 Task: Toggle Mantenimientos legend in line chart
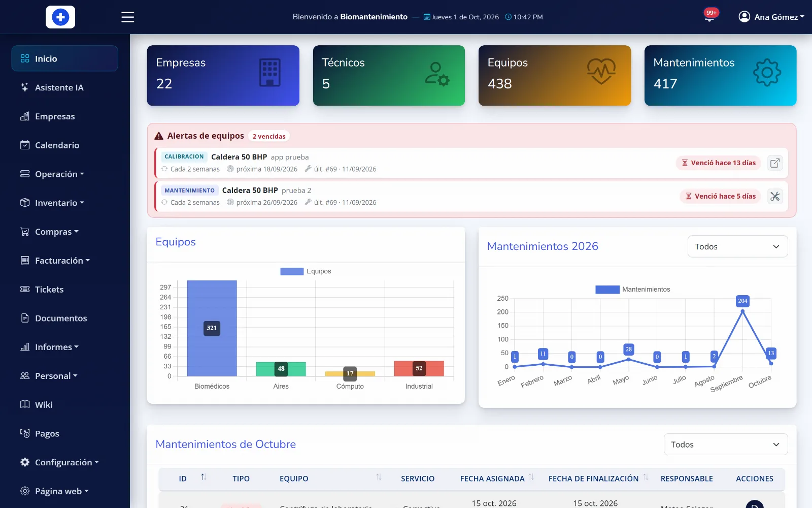click(x=633, y=290)
